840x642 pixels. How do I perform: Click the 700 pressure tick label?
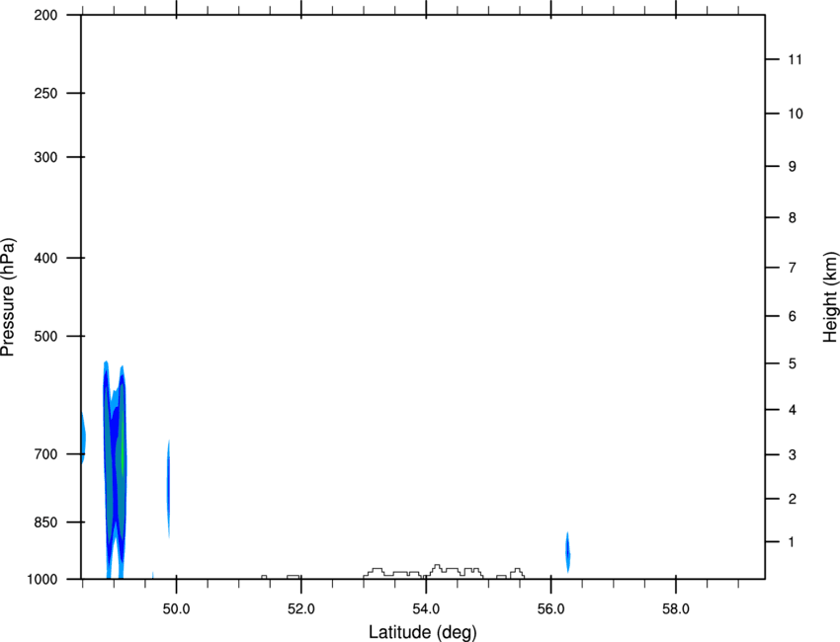45,454
